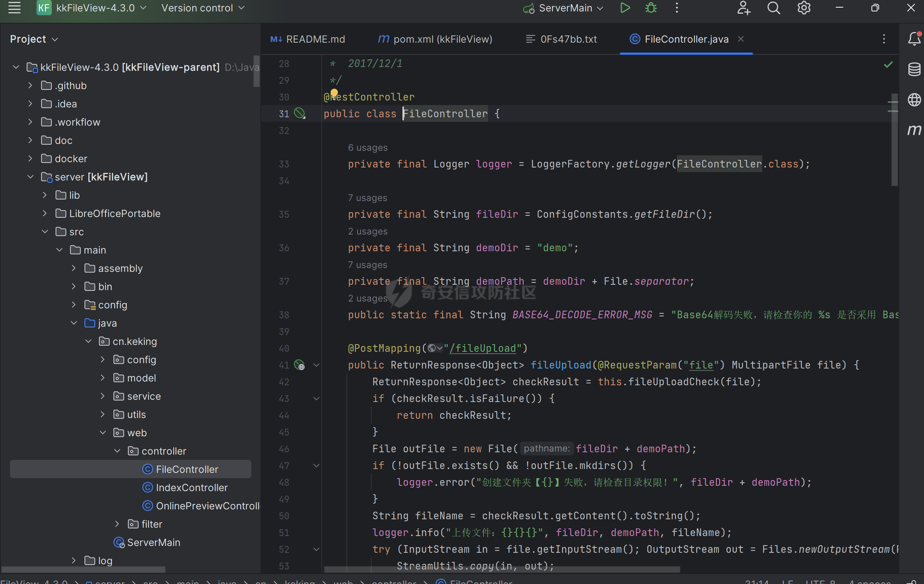
Task: Click the "7 usages" hint above fileDir
Action: (368, 198)
